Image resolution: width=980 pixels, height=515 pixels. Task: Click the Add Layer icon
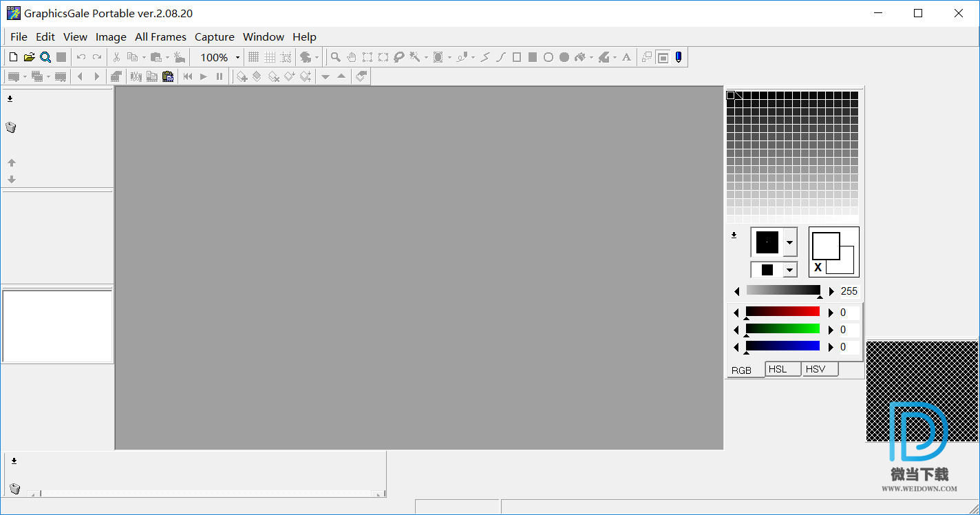242,76
